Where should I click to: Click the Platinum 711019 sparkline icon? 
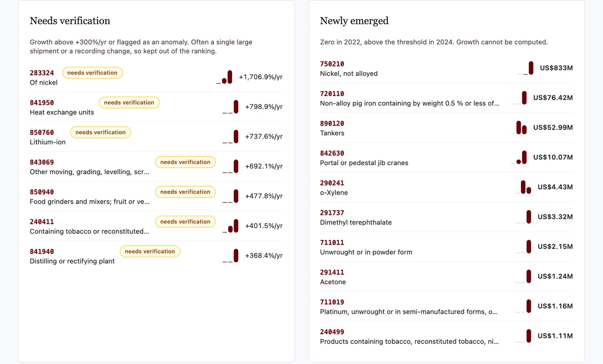(523, 306)
